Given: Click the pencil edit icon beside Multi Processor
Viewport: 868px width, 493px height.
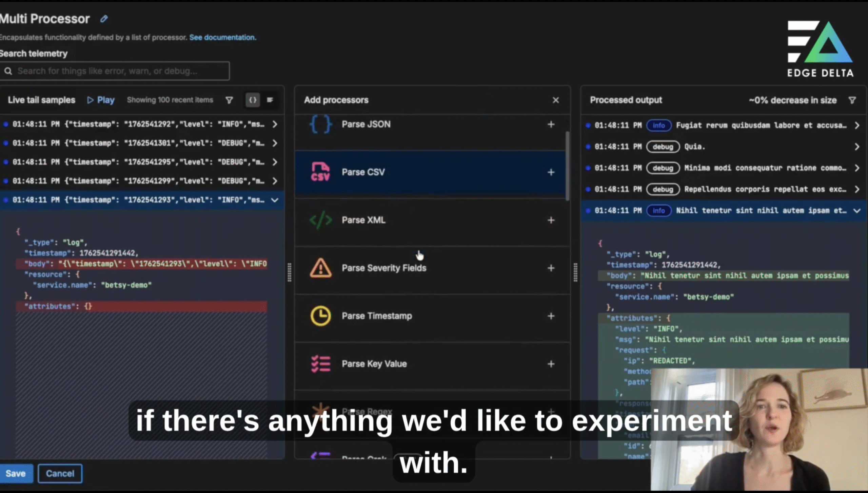Looking at the screenshot, I should [x=104, y=19].
